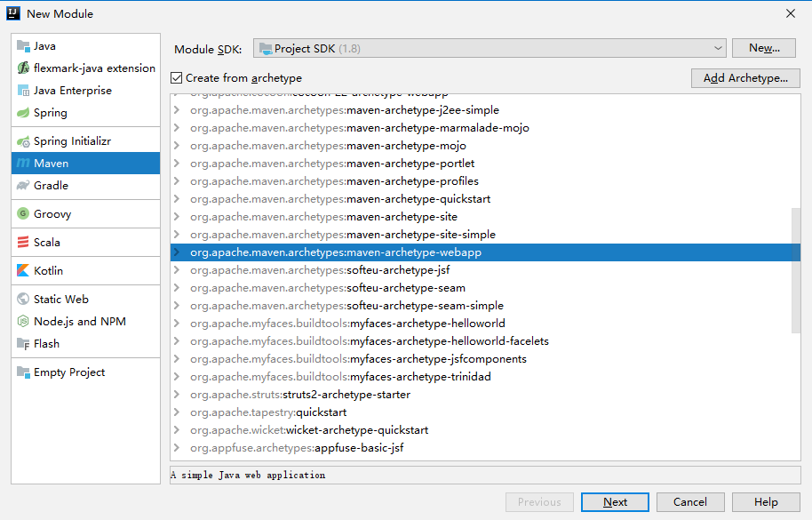Select org.apache.tapestry:quickstart archetype
This screenshot has height=520, width=812.
(x=485, y=412)
